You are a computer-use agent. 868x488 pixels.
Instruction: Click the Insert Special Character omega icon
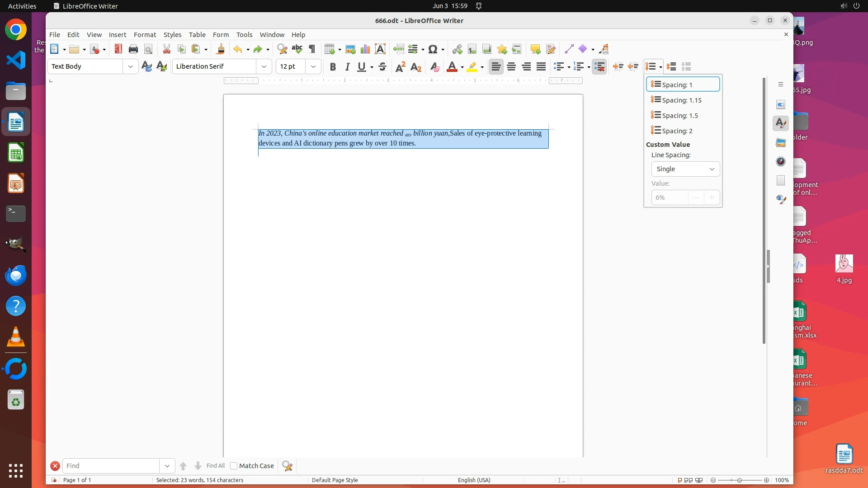[433, 49]
